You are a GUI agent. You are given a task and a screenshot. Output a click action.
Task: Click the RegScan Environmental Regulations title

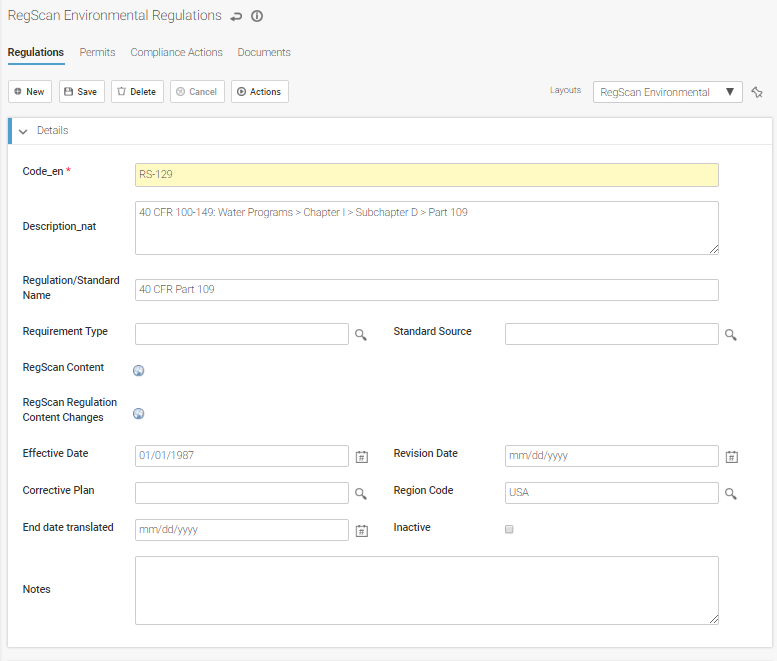114,16
